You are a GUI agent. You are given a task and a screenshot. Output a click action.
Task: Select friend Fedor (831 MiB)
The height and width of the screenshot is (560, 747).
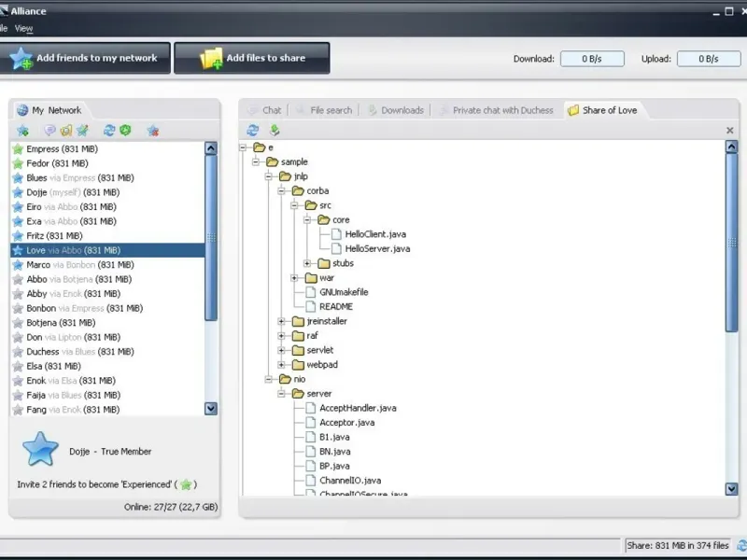(x=107, y=163)
